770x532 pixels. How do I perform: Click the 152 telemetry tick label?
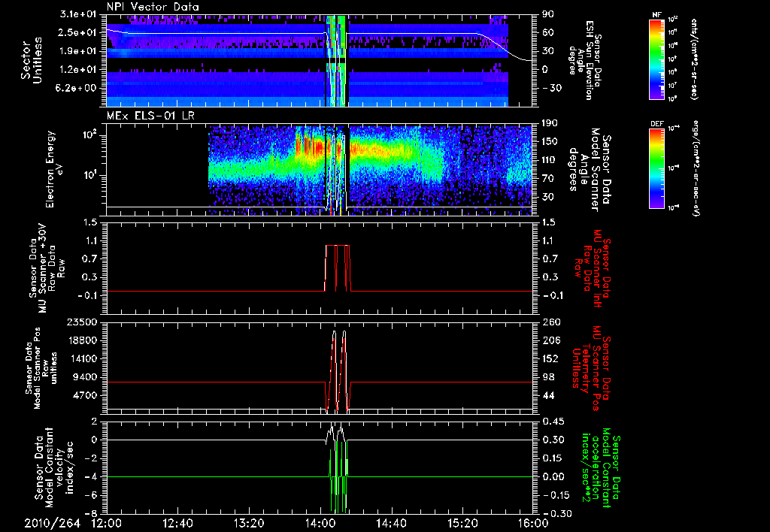550,358
